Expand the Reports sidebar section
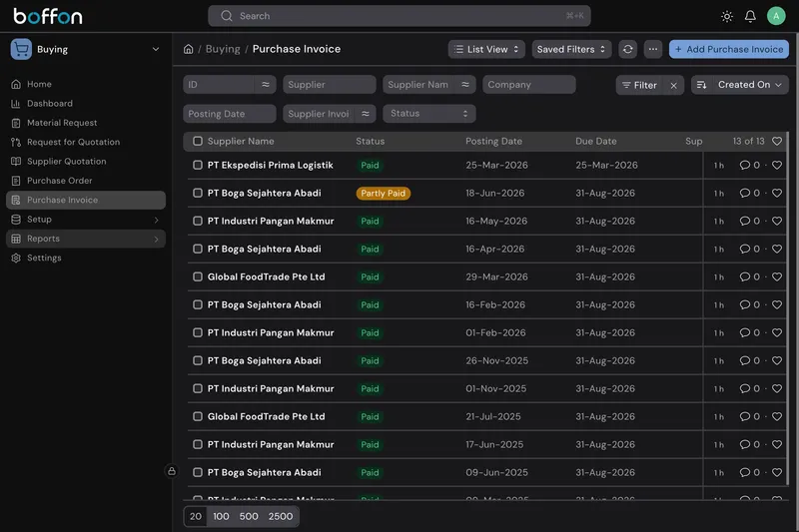799x532 pixels. click(x=86, y=239)
